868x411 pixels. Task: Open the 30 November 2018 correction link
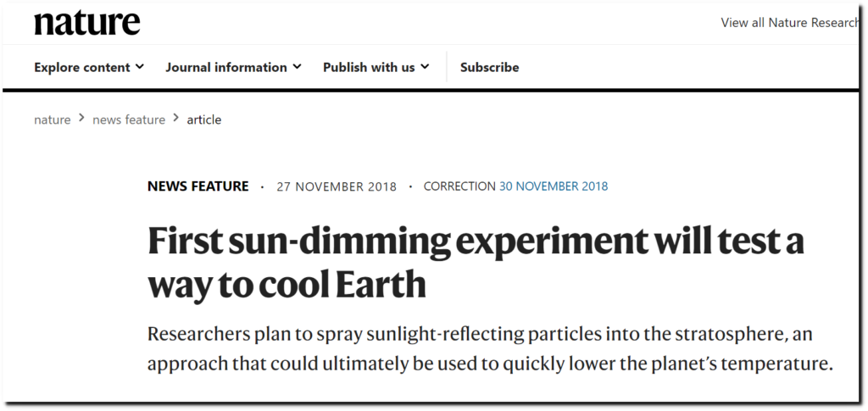(x=554, y=186)
